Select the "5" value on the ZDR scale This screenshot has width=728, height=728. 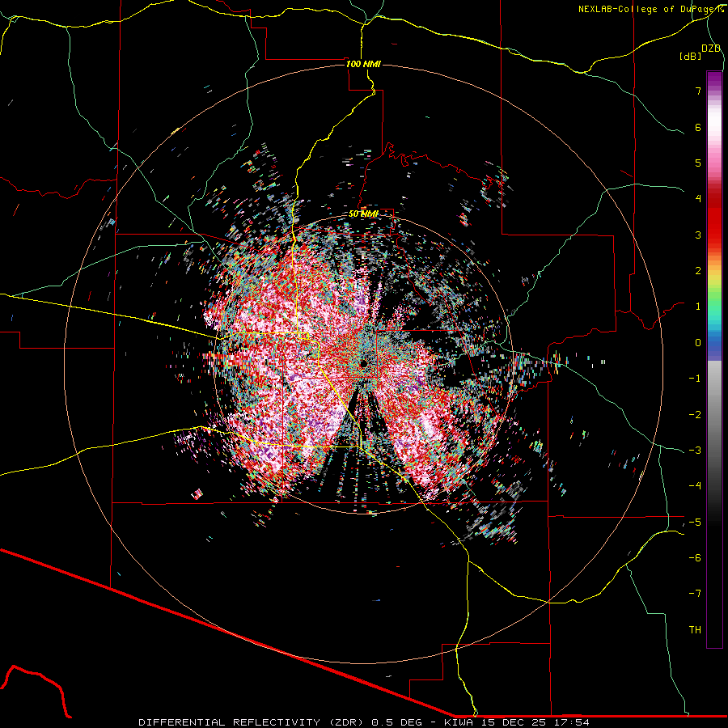pyautogui.click(x=698, y=163)
